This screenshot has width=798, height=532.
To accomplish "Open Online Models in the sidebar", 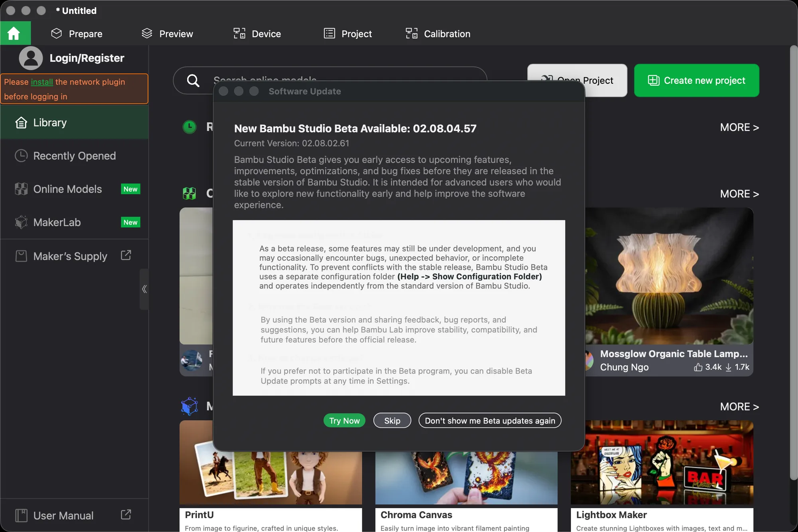I will click(x=74, y=189).
